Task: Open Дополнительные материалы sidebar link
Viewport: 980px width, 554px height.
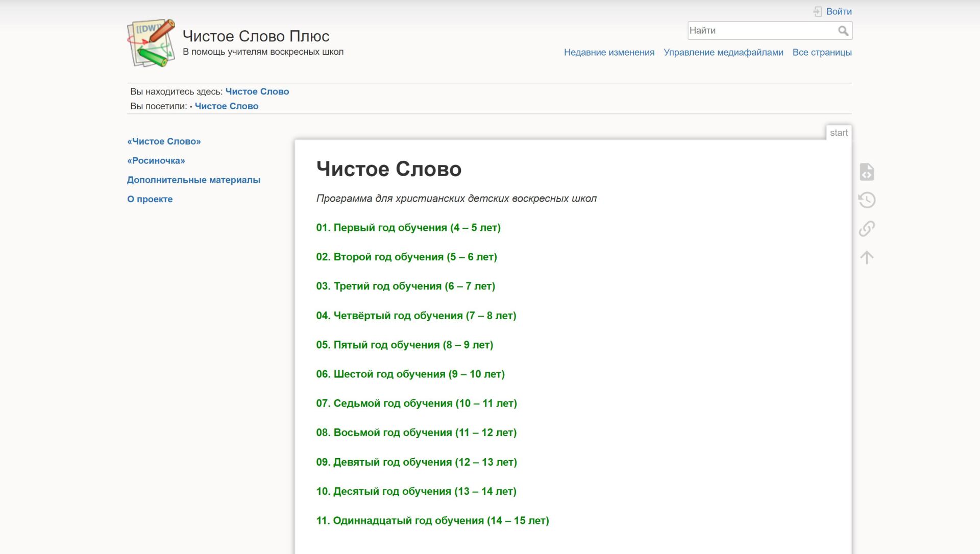Action: click(193, 180)
